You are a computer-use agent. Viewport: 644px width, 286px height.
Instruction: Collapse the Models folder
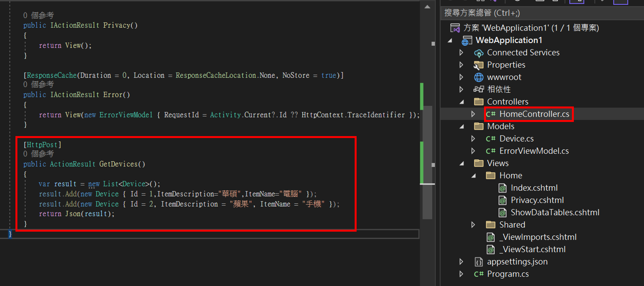tap(462, 126)
